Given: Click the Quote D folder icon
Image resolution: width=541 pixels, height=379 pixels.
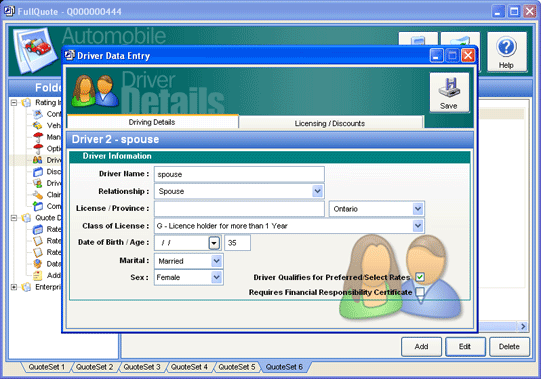Looking at the screenshot, I should [27, 218].
